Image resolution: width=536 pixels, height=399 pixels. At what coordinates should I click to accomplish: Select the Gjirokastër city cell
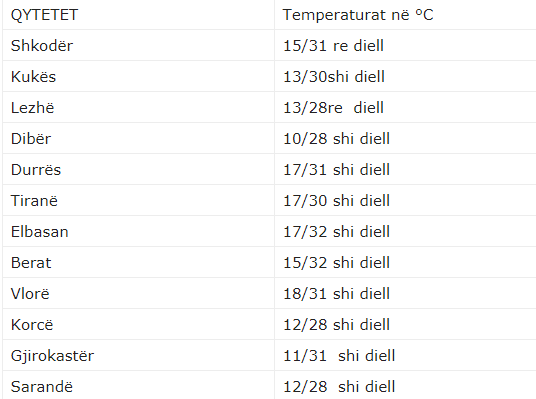52,356
